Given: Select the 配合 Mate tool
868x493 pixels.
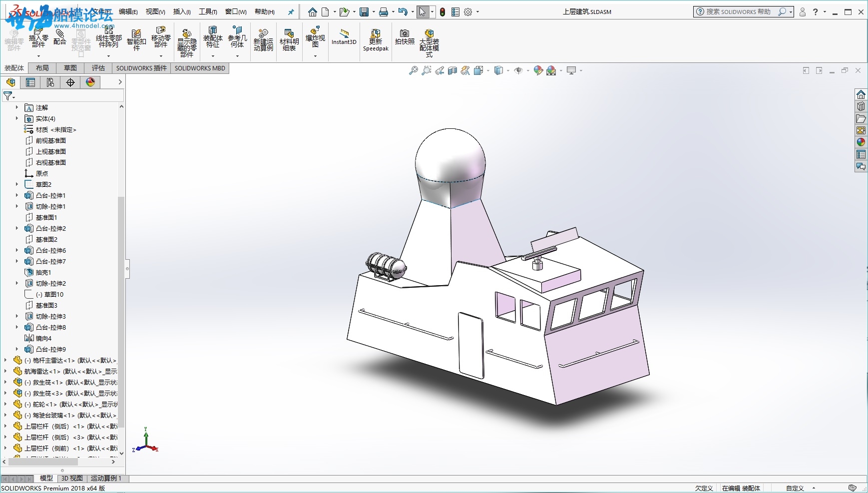Looking at the screenshot, I should (x=60, y=37).
